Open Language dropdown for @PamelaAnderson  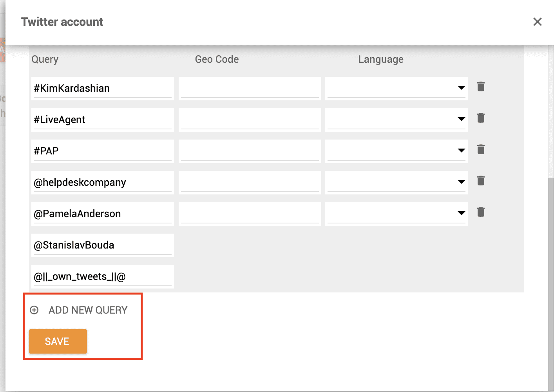coord(396,214)
